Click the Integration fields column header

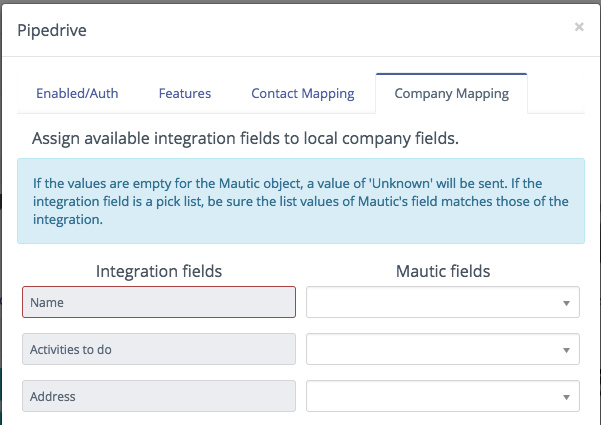[x=159, y=271]
